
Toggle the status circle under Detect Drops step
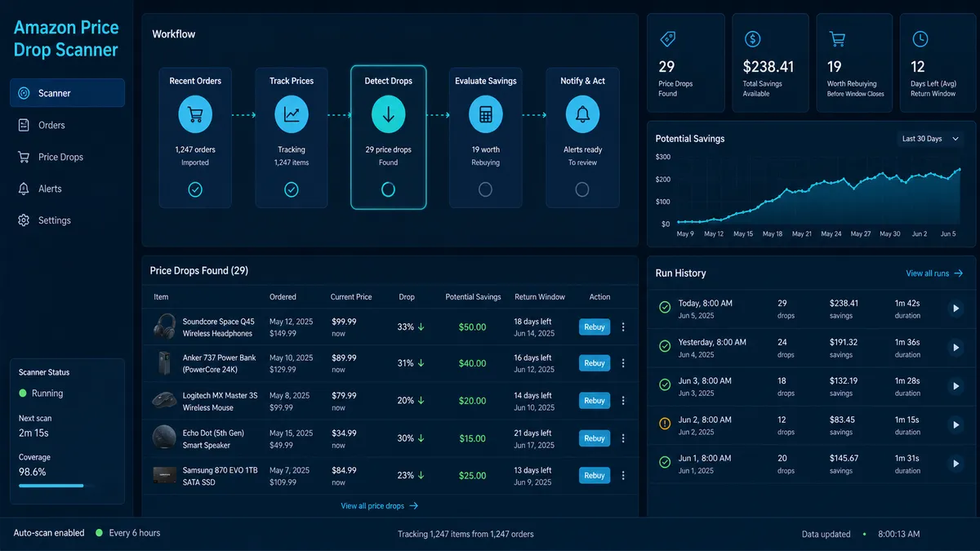coord(388,189)
